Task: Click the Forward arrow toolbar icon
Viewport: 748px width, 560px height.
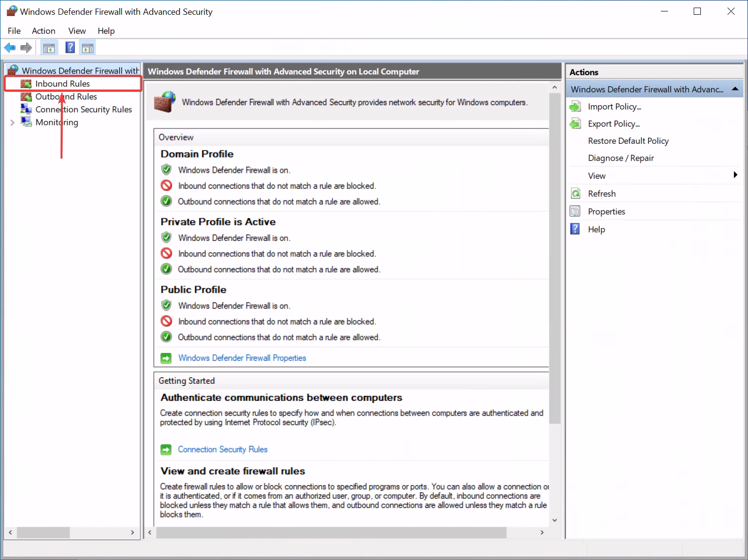Action: pyautogui.click(x=26, y=48)
